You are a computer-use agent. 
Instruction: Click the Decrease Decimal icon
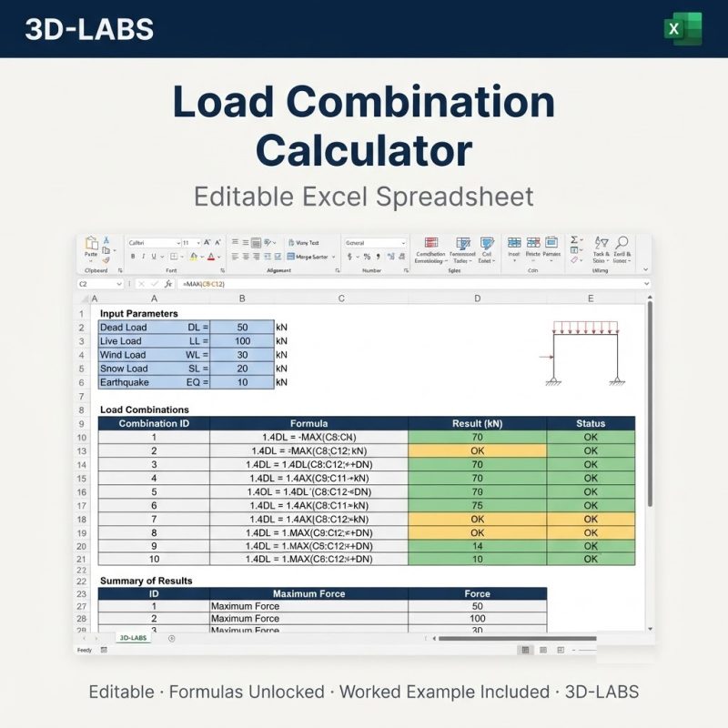point(402,257)
